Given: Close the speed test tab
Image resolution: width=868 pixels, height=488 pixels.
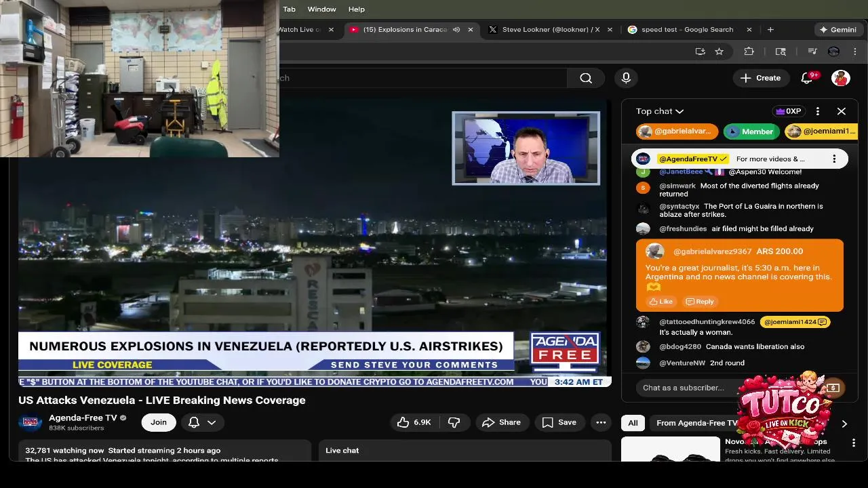Looking at the screenshot, I should 749,30.
